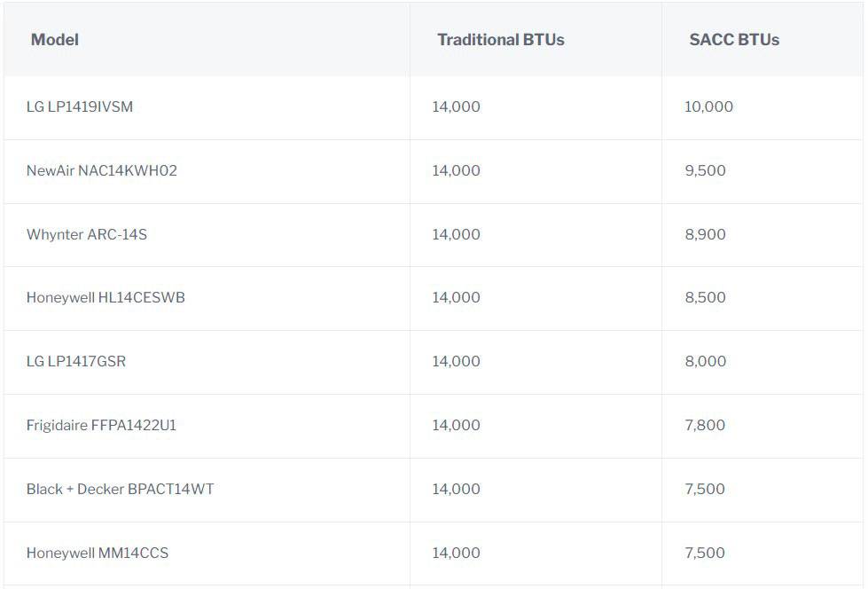The height and width of the screenshot is (589, 868).
Task: Select the Black + Decker BPACT14WT cell
Action: click(x=120, y=490)
